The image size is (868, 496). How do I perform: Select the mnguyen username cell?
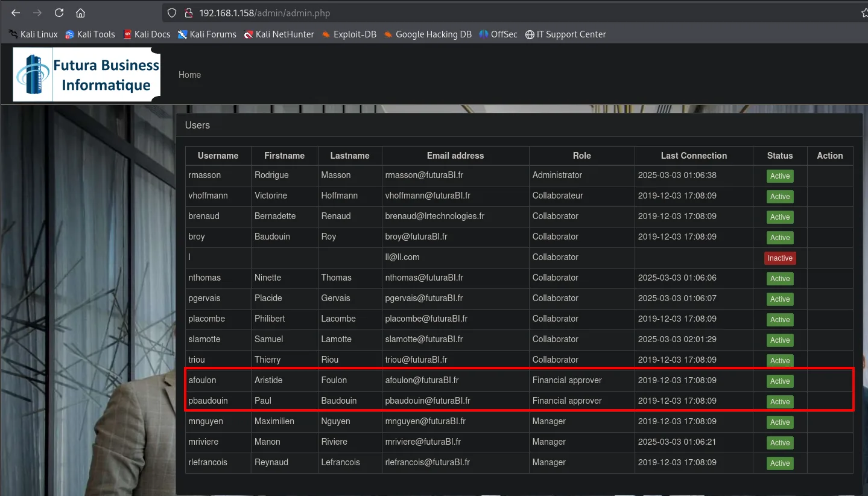tap(218, 421)
